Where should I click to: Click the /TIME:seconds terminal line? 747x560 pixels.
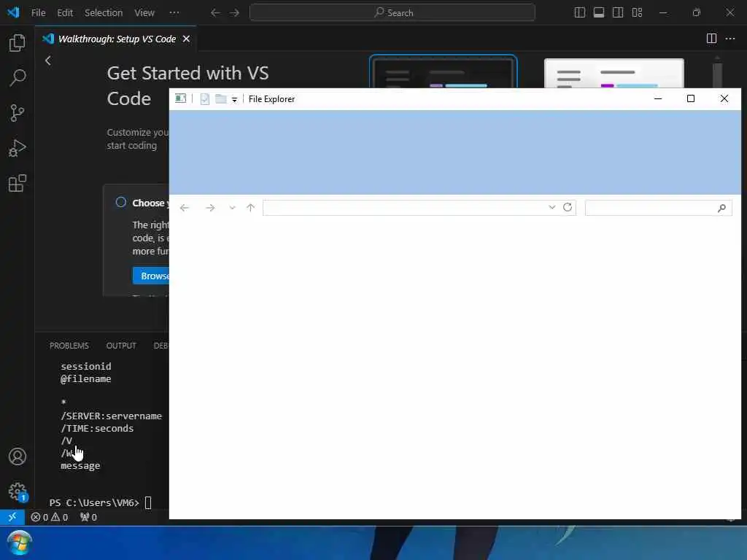pyautogui.click(x=97, y=429)
